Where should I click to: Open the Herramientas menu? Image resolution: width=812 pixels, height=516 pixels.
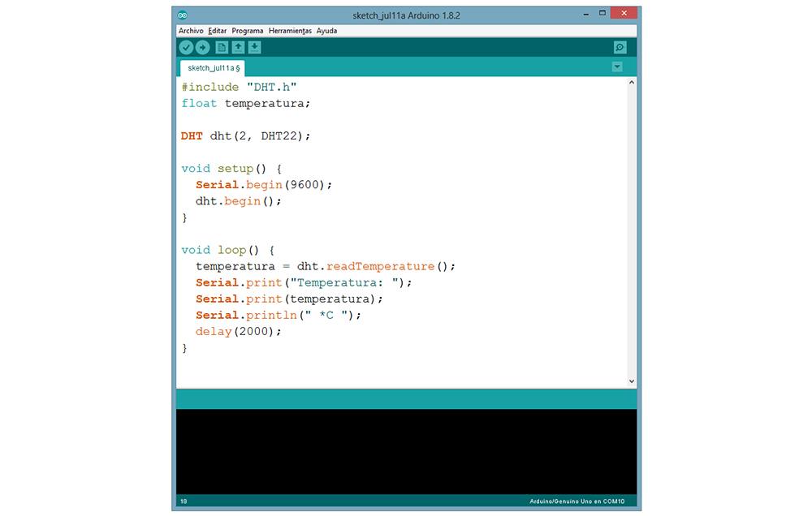coord(290,31)
